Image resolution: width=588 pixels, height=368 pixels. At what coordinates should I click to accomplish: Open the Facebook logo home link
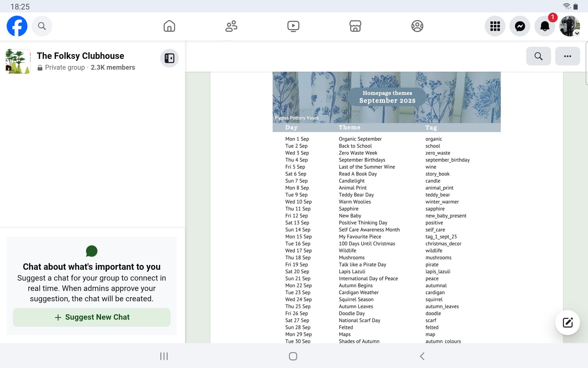[x=17, y=26]
